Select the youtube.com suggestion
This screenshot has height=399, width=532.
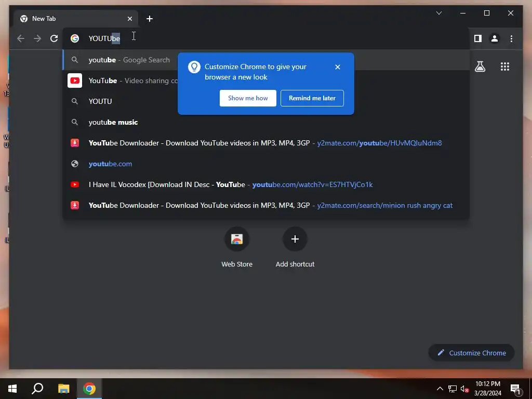coord(266,164)
